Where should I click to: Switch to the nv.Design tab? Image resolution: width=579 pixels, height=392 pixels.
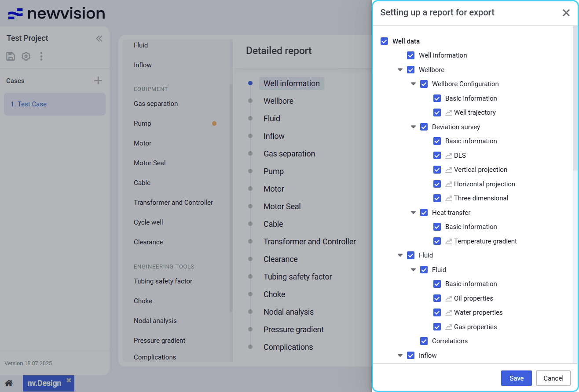44,383
